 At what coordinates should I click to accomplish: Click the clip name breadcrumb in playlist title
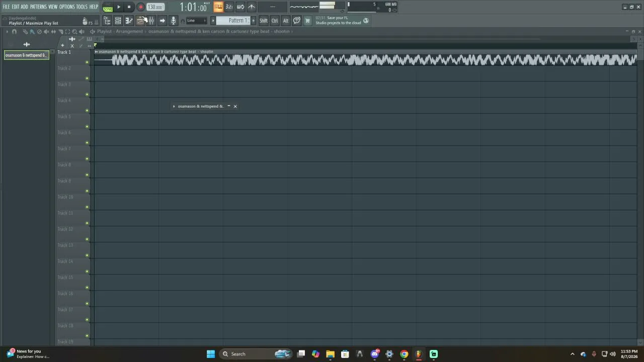219,31
